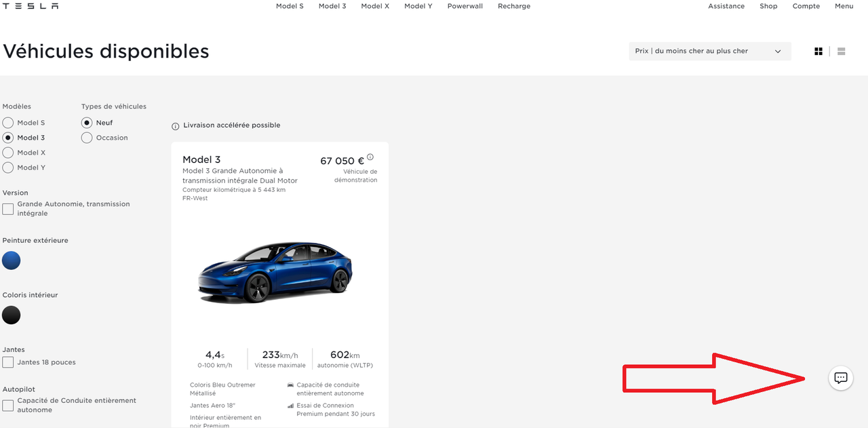
Task: Open the Prix sort dropdown
Action: (710, 51)
